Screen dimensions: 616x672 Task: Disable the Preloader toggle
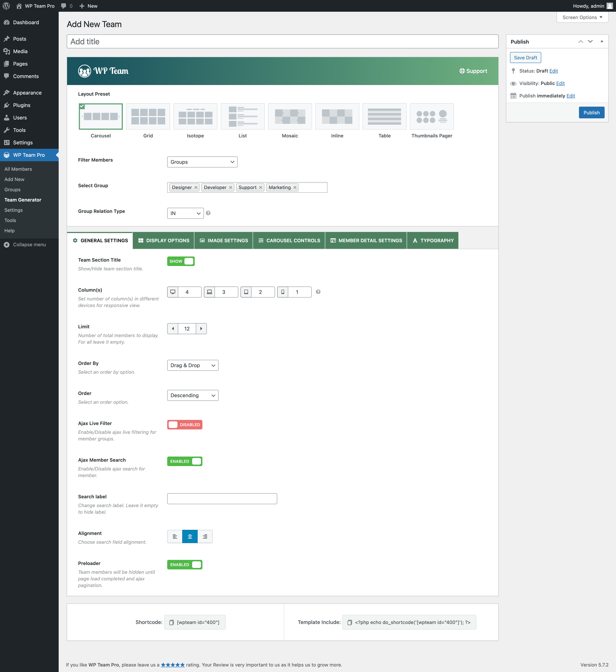[184, 565]
